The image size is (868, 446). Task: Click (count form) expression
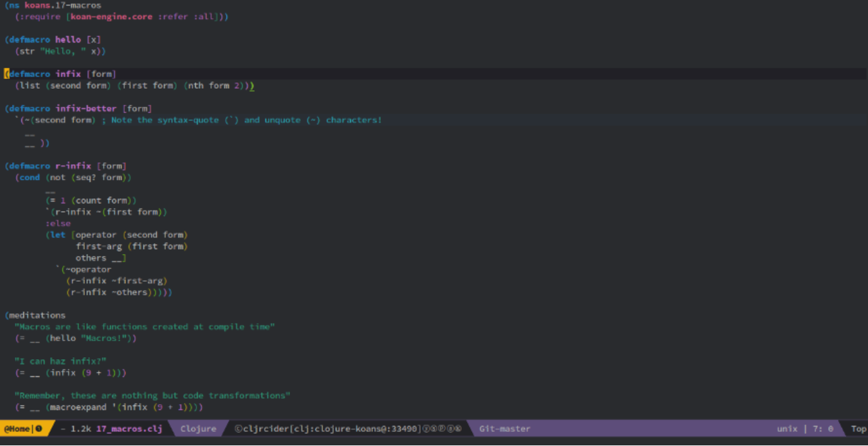point(101,200)
